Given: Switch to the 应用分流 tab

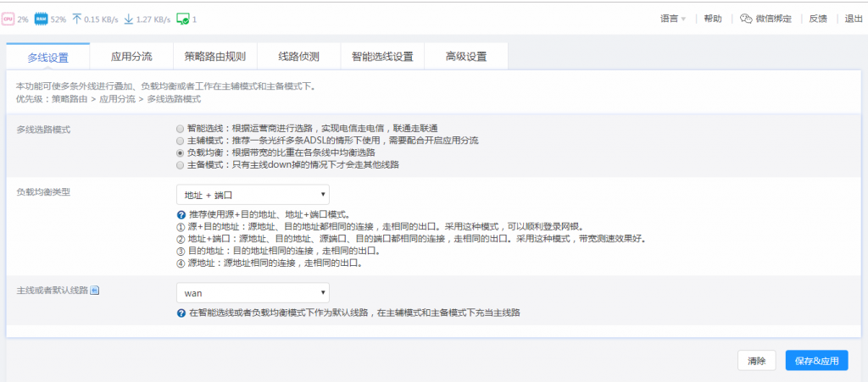Looking at the screenshot, I should coord(131,57).
